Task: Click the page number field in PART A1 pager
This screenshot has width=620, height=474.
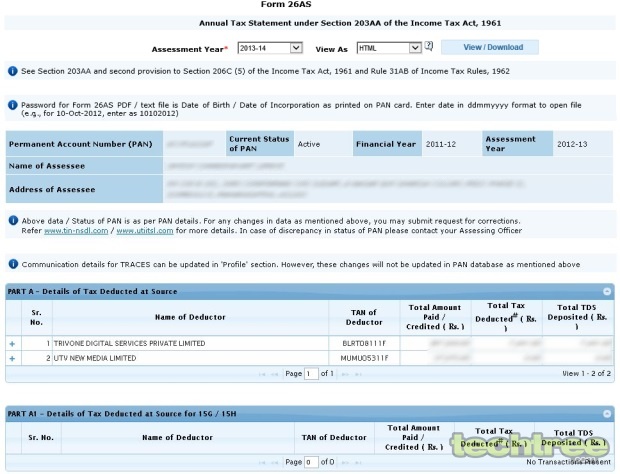Action: tap(311, 462)
